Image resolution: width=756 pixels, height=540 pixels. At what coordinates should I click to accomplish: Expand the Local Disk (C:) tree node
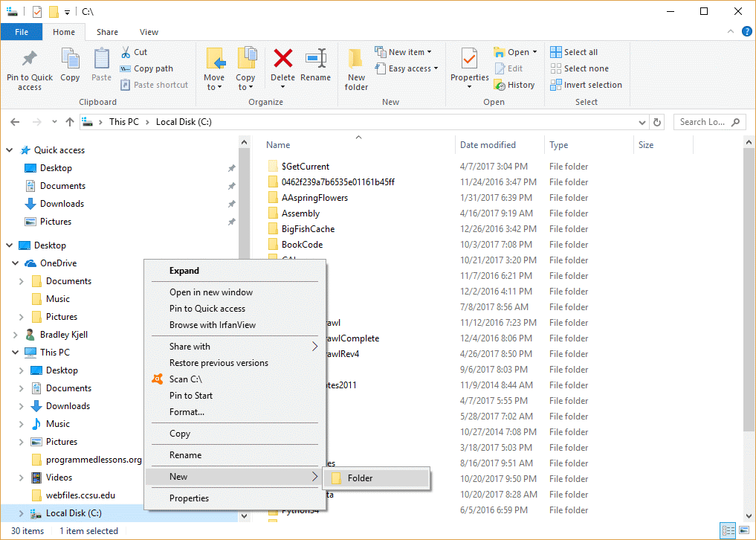coord(22,513)
